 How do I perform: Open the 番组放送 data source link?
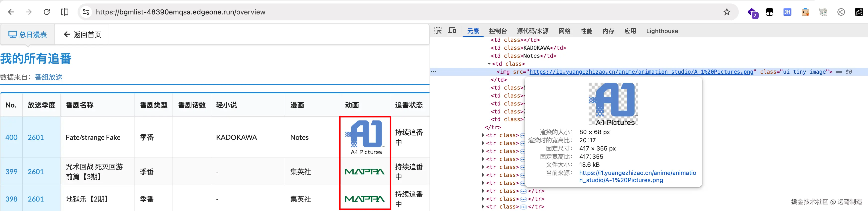point(49,77)
